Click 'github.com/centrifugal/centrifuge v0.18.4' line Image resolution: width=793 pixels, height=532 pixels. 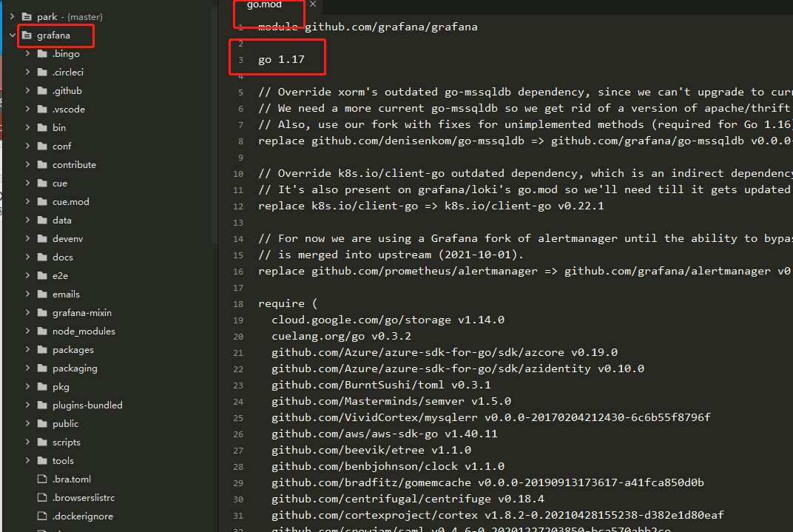[408, 499]
